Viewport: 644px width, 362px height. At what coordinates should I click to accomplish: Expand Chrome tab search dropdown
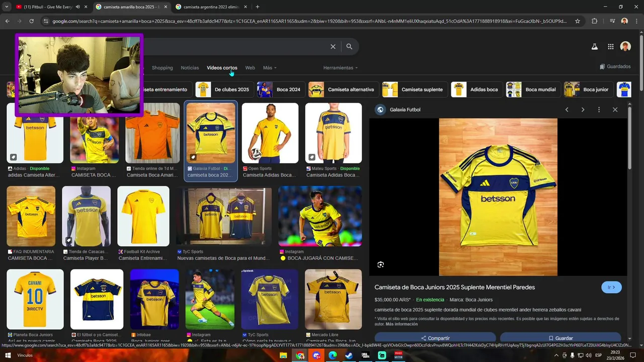(x=7, y=7)
